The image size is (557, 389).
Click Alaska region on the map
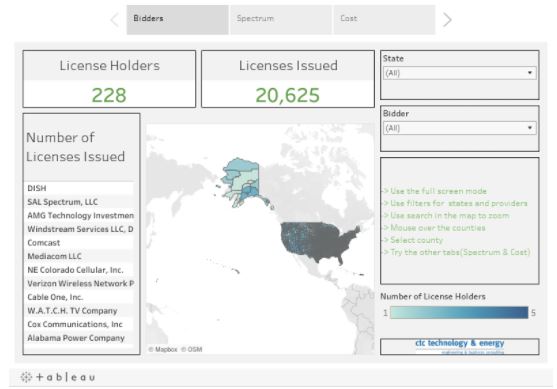[243, 181]
